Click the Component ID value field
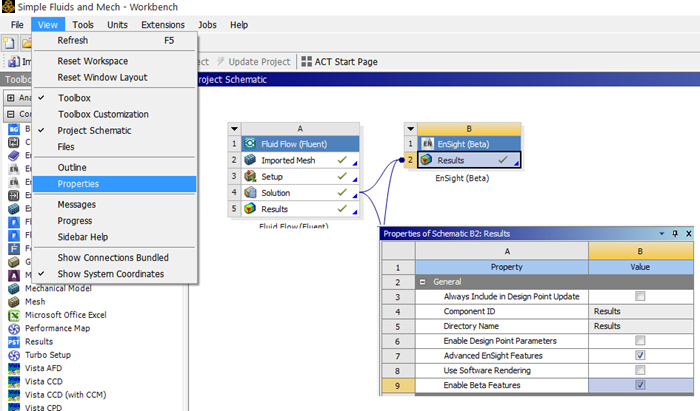 coord(641,311)
